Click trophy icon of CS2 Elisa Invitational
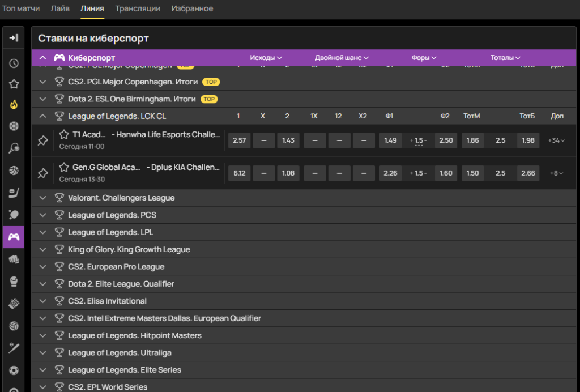580x392 pixels. click(x=59, y=301)
